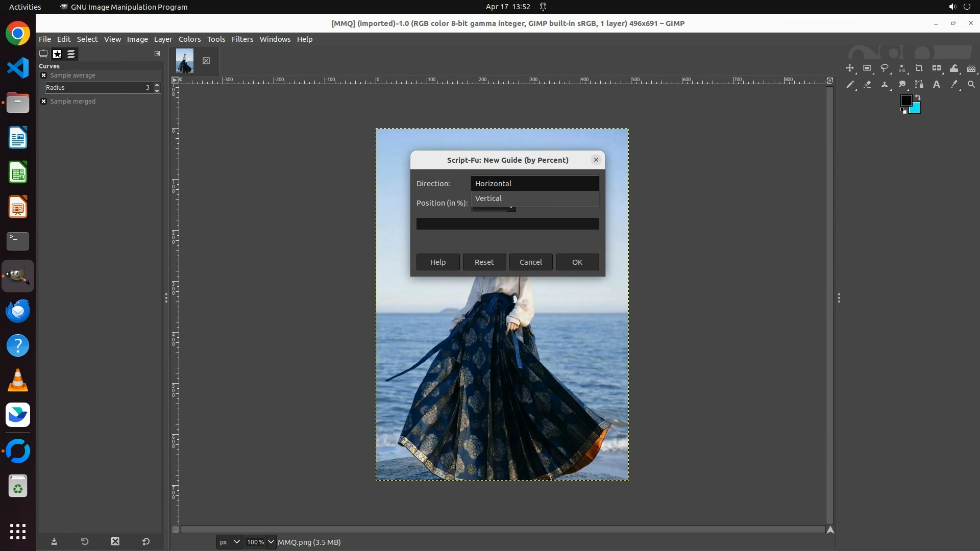Screen dimensions: 980x551
Task: Select the Eraser tool
Action: tap(867, 85)
